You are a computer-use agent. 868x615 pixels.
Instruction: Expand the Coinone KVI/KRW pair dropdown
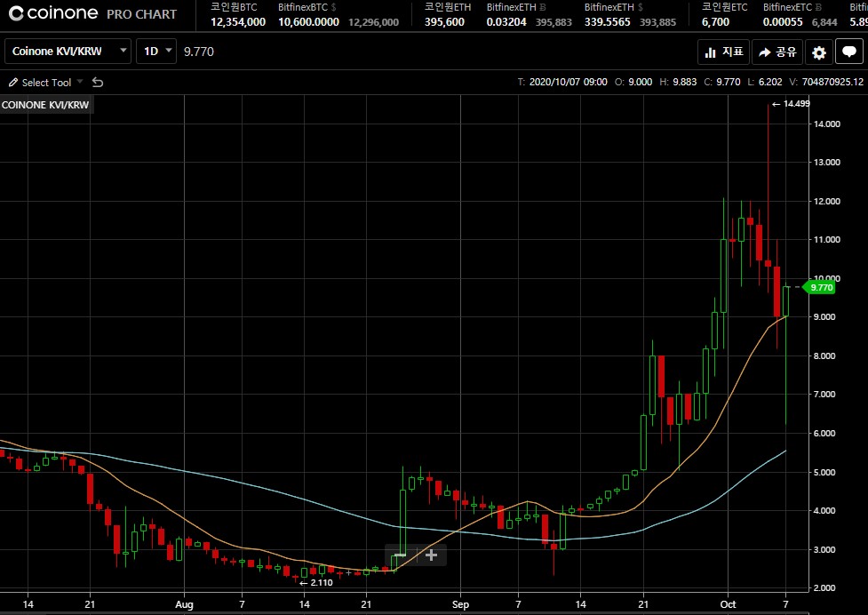(68, 52)
